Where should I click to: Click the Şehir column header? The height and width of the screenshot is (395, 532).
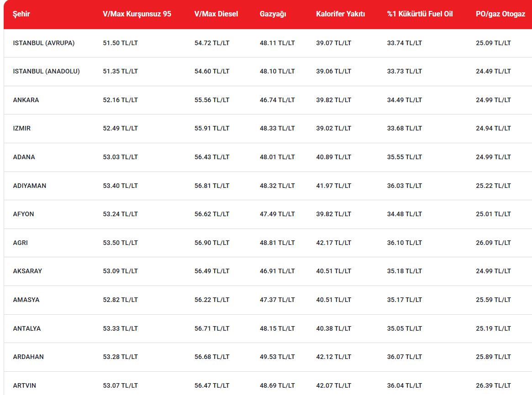(21, 14)
